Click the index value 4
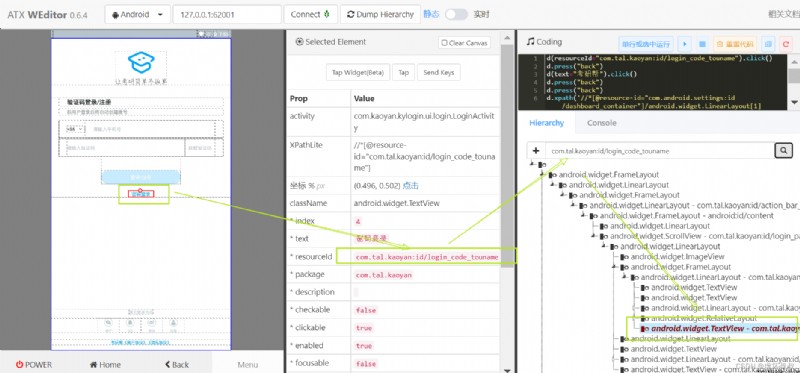Image resolution: width=800 pixels, height=373 pixels. [358, 221]
